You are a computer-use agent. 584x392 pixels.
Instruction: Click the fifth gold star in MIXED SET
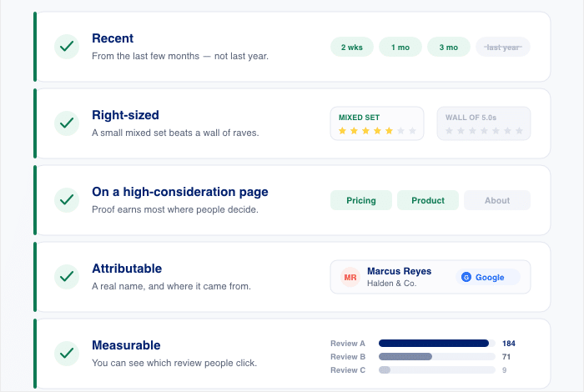[390, 131]
